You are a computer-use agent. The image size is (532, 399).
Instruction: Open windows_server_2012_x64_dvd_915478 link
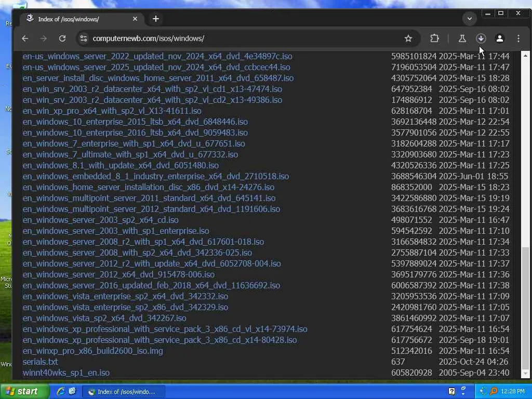(x=118, y=274)
